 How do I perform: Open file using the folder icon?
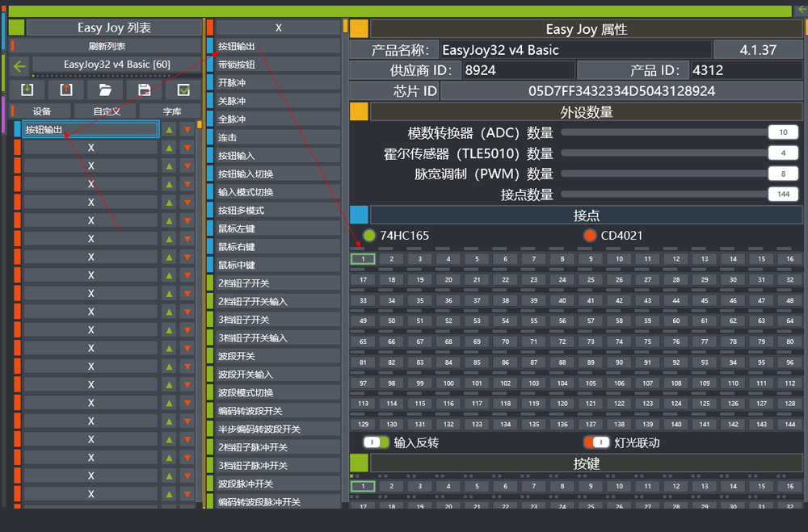pos(105,90)
